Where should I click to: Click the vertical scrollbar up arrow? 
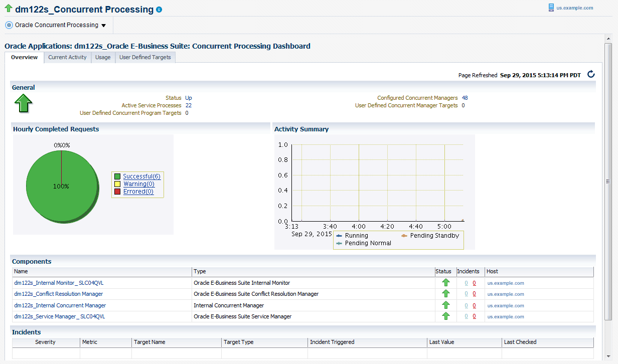coord(608,39)
